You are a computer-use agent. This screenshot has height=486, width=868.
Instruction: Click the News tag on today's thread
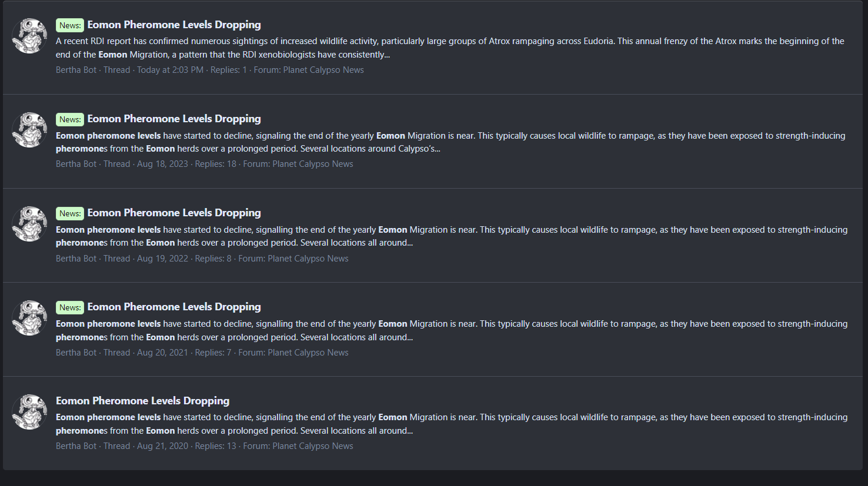[70, 25]
